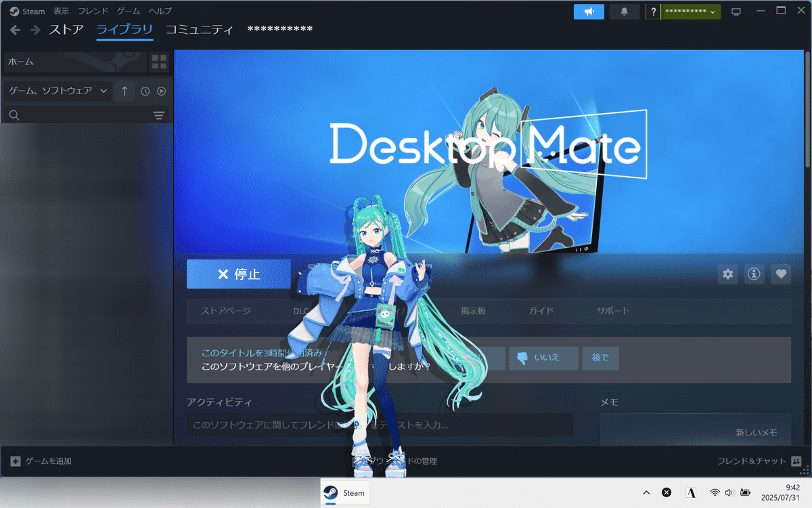Show hidden tray icons chevron

pyautogui.click(x=646, y=492)
